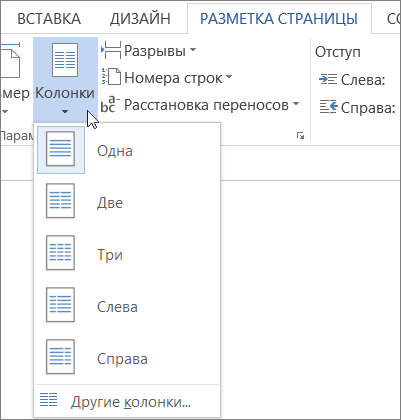
Task: Choose the Три column layout
Action: (x=127, y=253)
